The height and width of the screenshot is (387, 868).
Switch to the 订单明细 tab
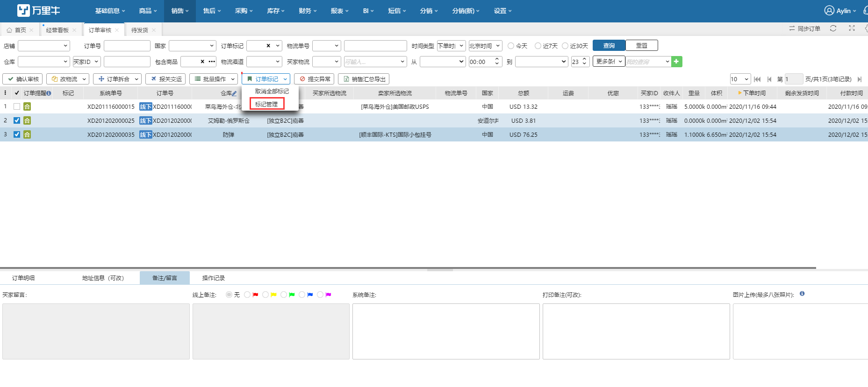[23, 278]
